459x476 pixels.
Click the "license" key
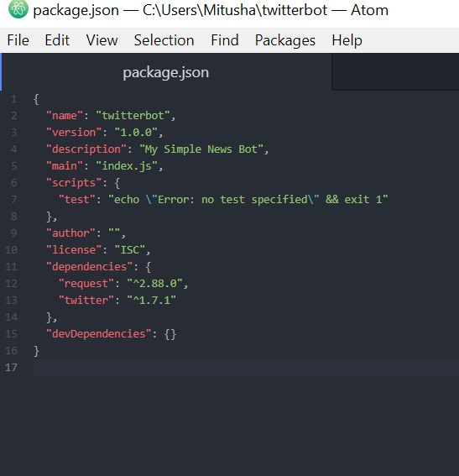(74, 250)
